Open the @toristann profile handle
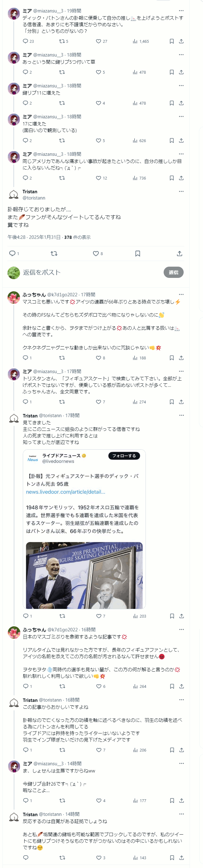 tap(34, 198)
